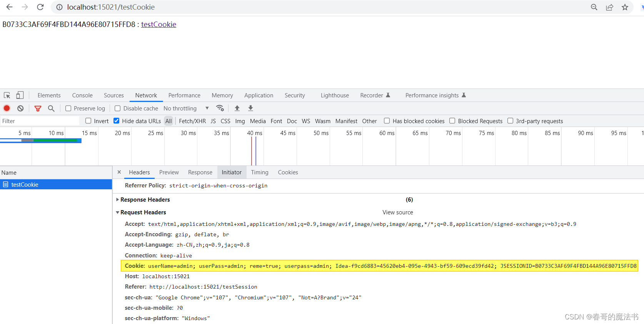Toggle the red filter funnel icon

38,109
